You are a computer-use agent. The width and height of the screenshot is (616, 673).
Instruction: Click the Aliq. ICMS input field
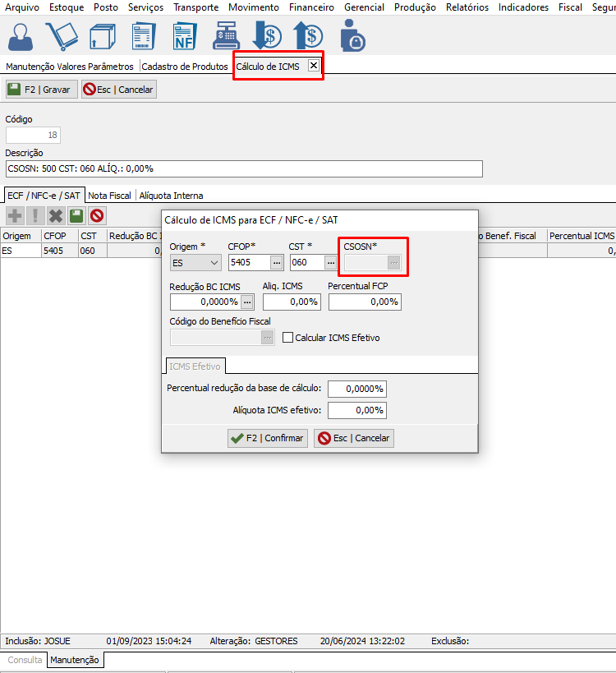tap(292, 302)
